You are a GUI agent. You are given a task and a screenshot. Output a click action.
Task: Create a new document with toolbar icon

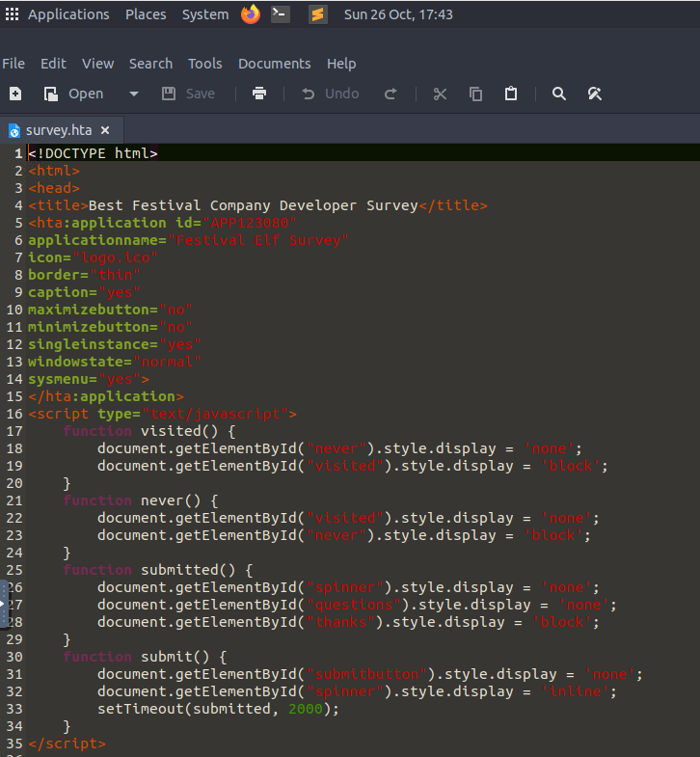click(14, 94)
